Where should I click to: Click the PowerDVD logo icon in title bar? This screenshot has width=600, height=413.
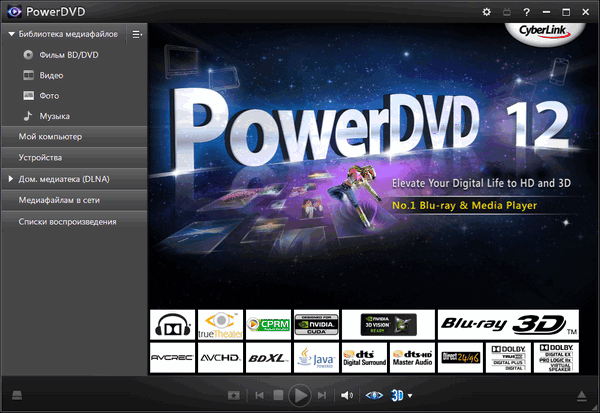[x=13, y=11]
